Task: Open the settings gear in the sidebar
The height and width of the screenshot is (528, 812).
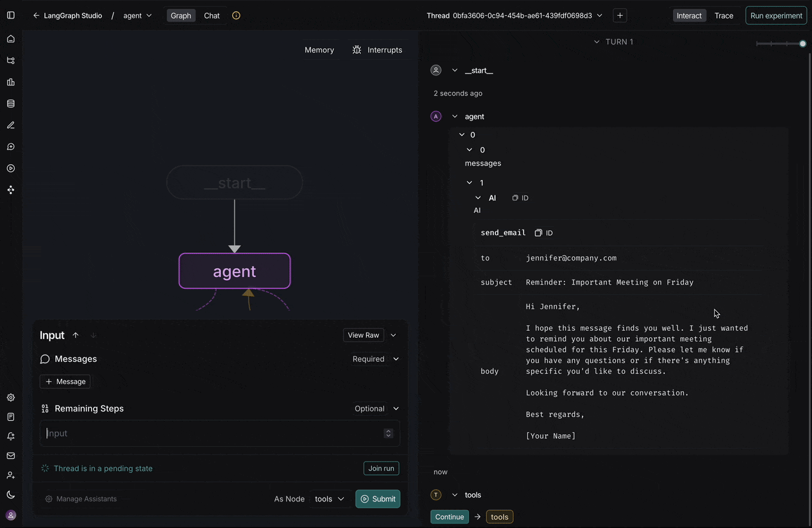Action: [x=10, y=397]
